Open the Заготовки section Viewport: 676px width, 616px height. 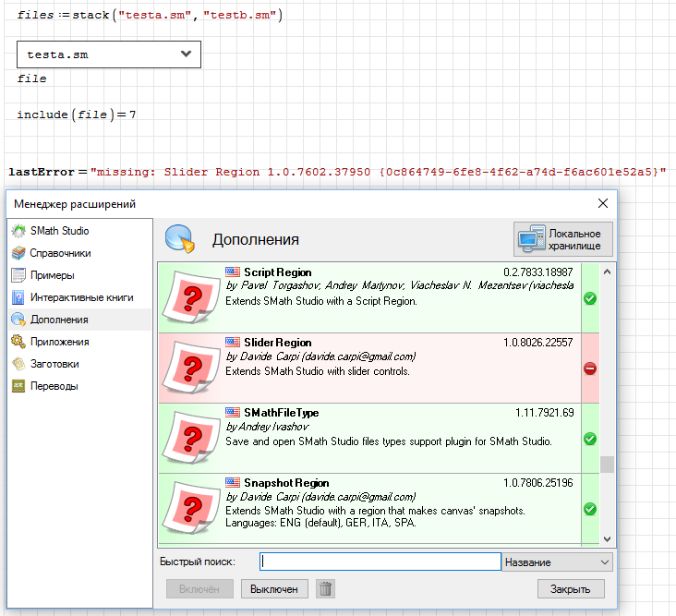(54, 364)
